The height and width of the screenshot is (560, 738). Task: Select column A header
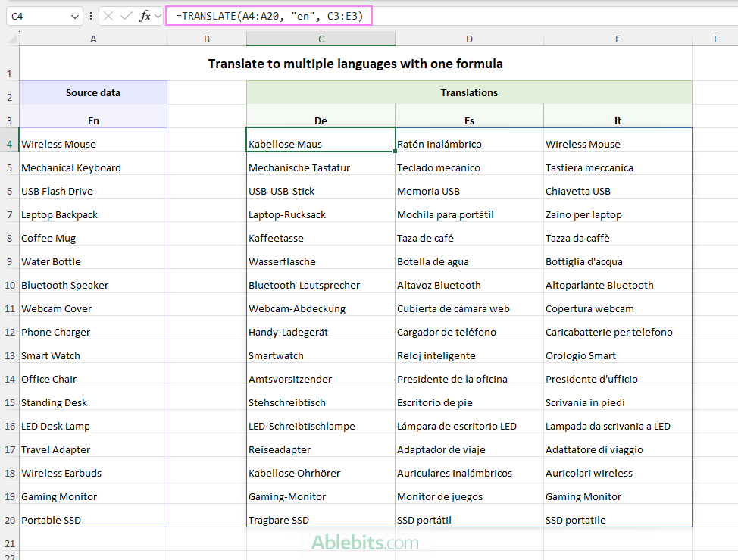pos(93,39)
